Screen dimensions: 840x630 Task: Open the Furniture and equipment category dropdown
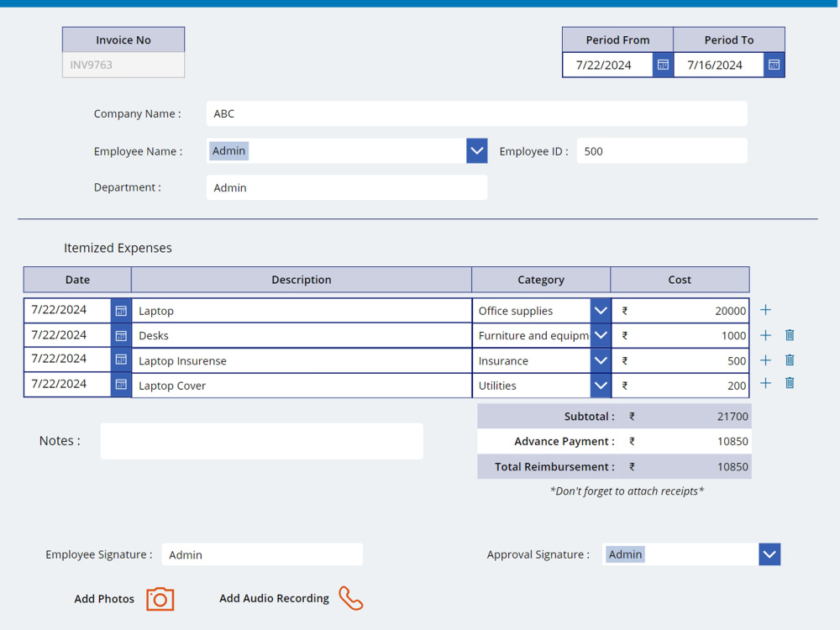[601, 335]
